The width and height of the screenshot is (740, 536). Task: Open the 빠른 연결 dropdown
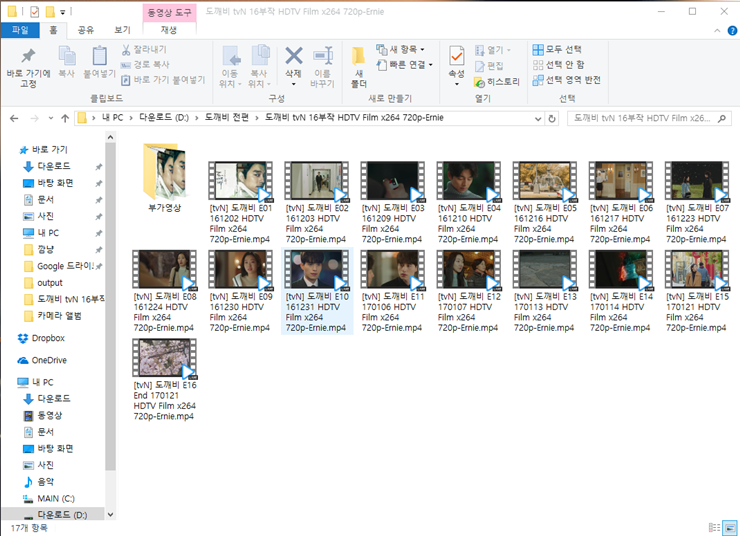[x=406, y=65]
